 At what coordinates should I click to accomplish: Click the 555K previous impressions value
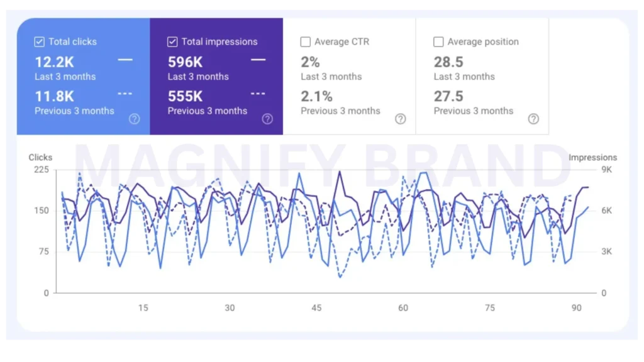[186, 96]
